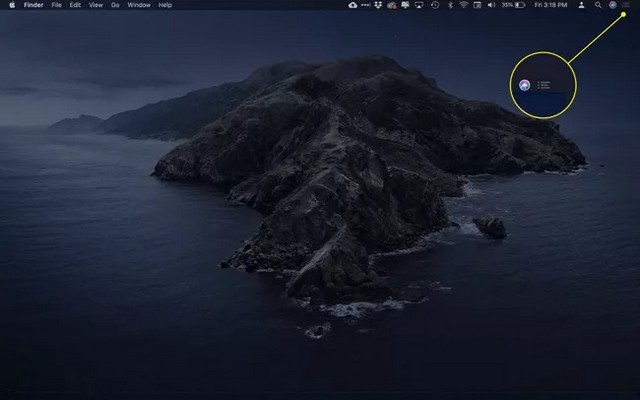The width and height of the screenshot is (640, 400).
Task: Open the File menu
Action: pyautogui.click(x=56, y=5)
